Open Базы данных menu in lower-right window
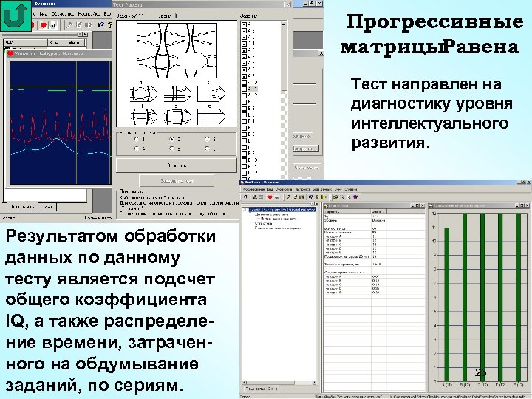This screenshot has height=399, width=532. (322, 189)
